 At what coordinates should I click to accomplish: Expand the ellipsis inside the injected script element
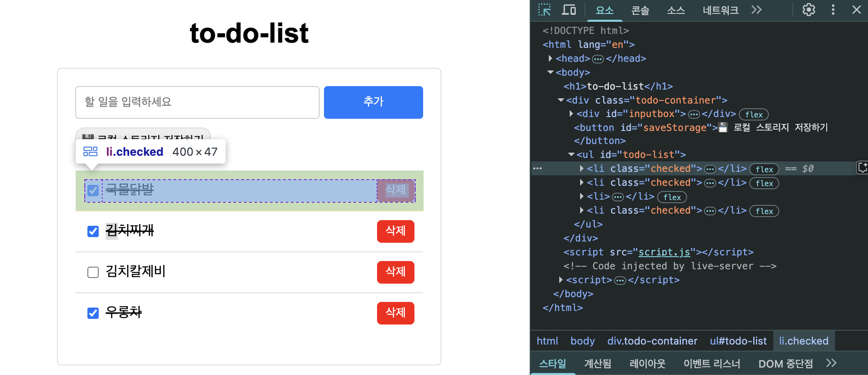[x=620, y=281]
